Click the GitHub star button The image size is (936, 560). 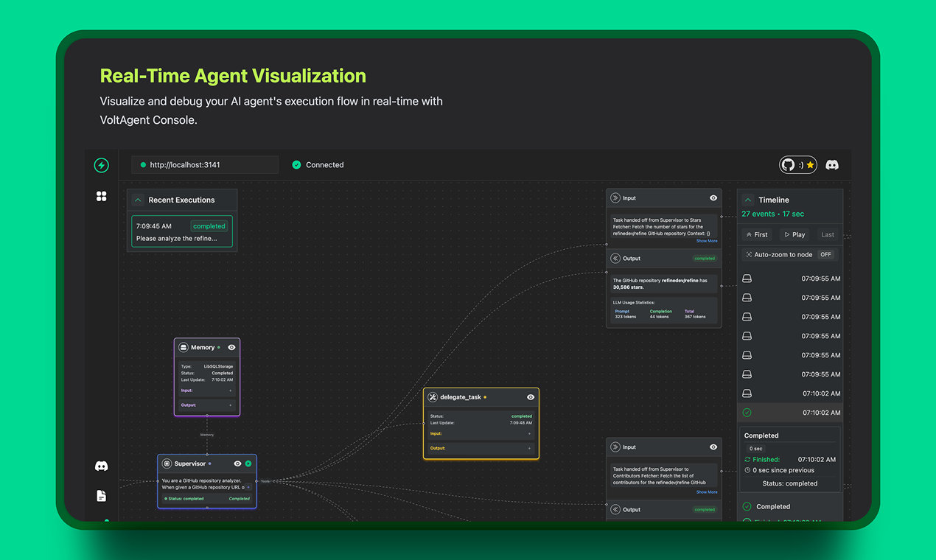(x=798, y=165)
